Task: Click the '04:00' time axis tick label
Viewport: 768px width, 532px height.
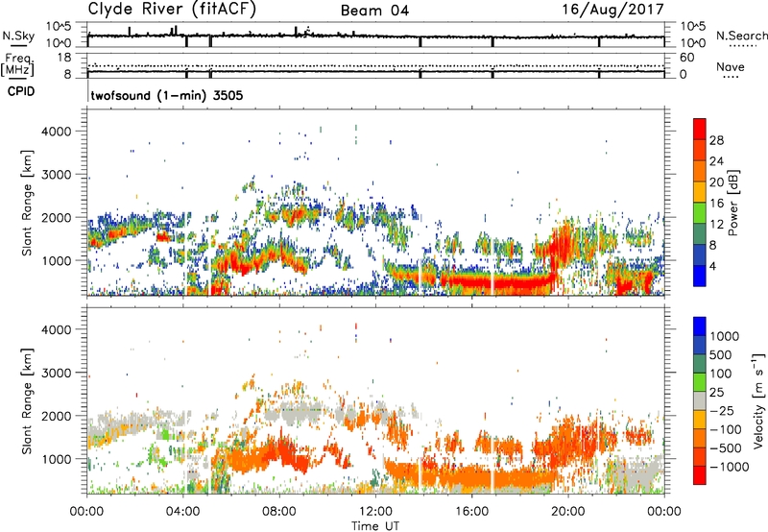Action: click(x=183, y=512)
